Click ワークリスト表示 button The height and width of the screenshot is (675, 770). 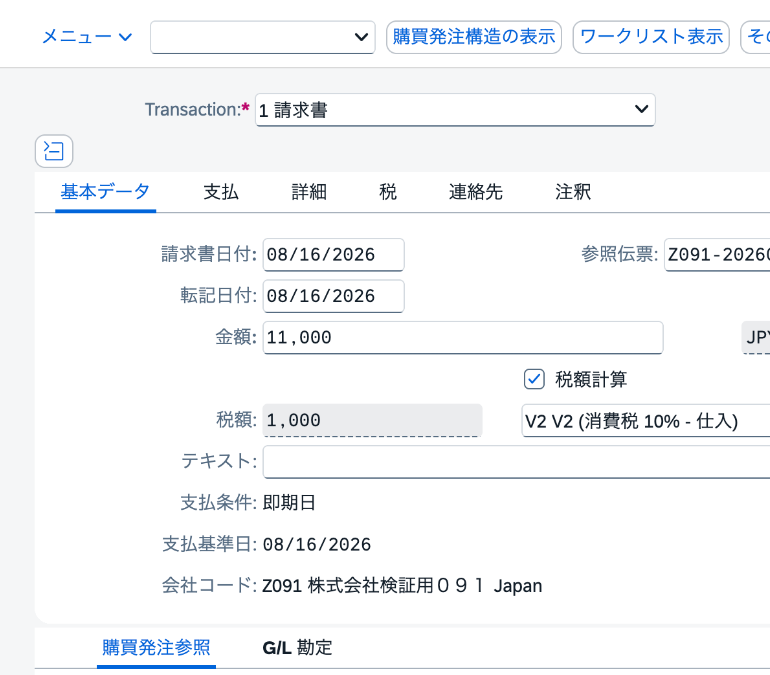pyautogui.click(x=651, y=37)
